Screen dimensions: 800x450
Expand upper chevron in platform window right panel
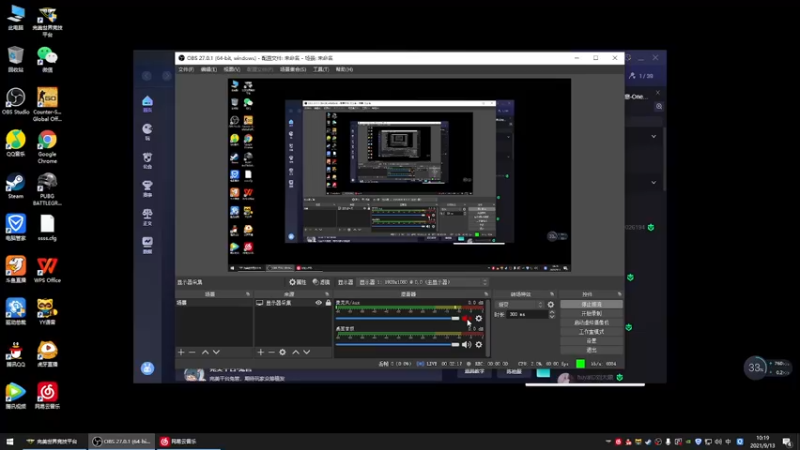pyautogui.click(x=654, y=136)
